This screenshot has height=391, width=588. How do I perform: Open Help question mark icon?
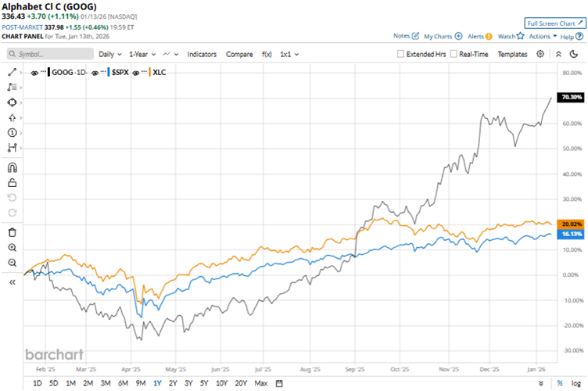pos(579,37)
